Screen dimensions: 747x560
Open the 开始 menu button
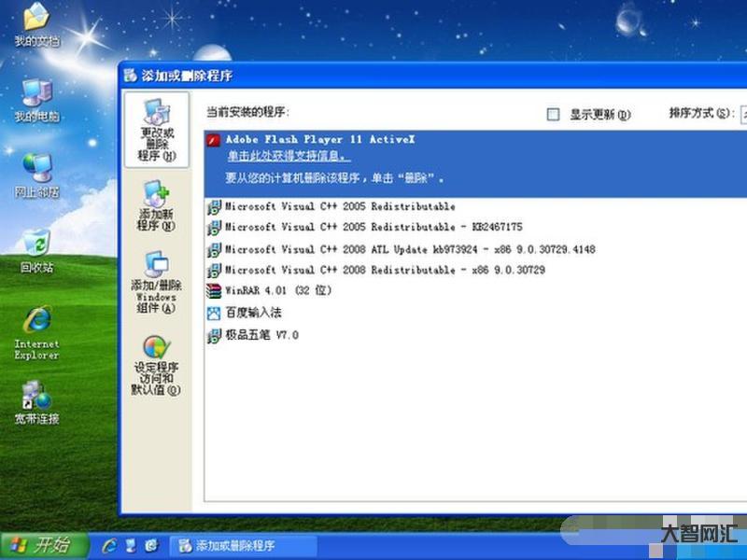pos(43,545)
